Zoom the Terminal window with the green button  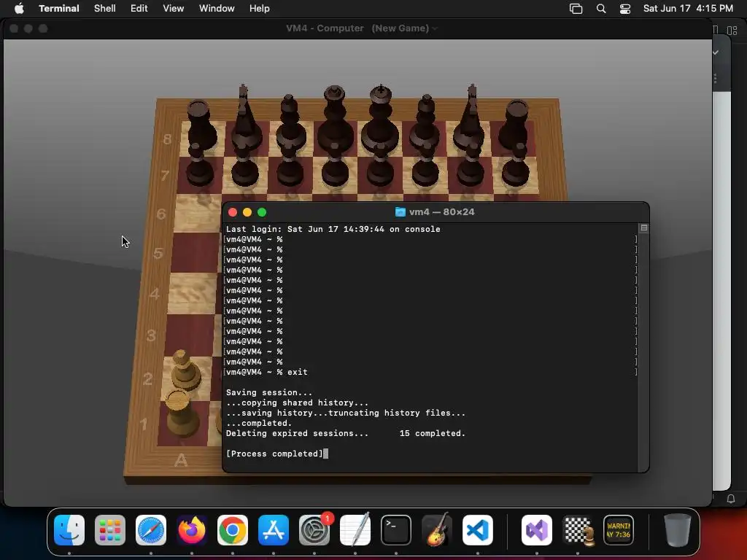pyautogui.click(x=262, y=212)
